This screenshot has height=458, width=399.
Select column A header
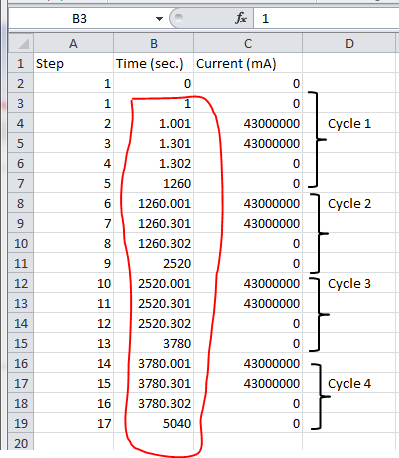click(x=73, y=43)
